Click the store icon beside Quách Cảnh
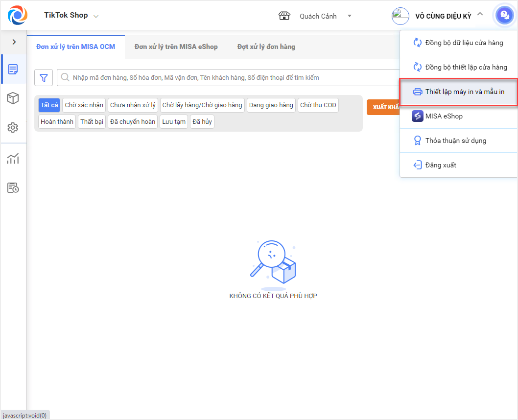Screen dimensions: 518x420 pos(284,16)
